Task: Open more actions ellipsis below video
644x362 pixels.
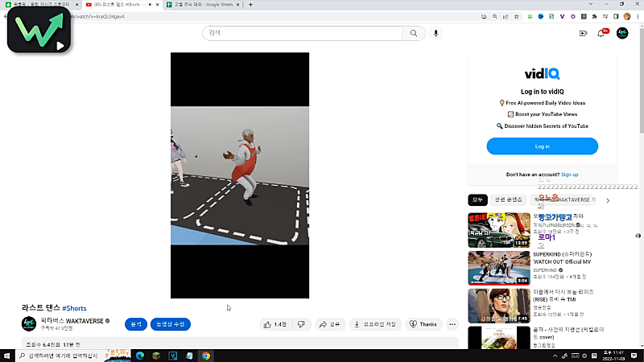Action: [452, 324]
